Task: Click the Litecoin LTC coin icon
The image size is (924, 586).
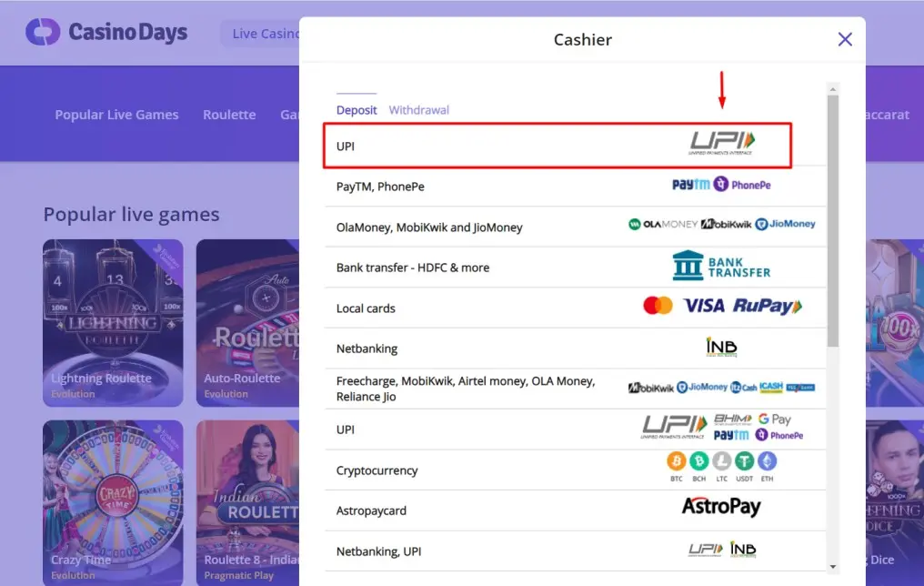Action: click(721, 461)
